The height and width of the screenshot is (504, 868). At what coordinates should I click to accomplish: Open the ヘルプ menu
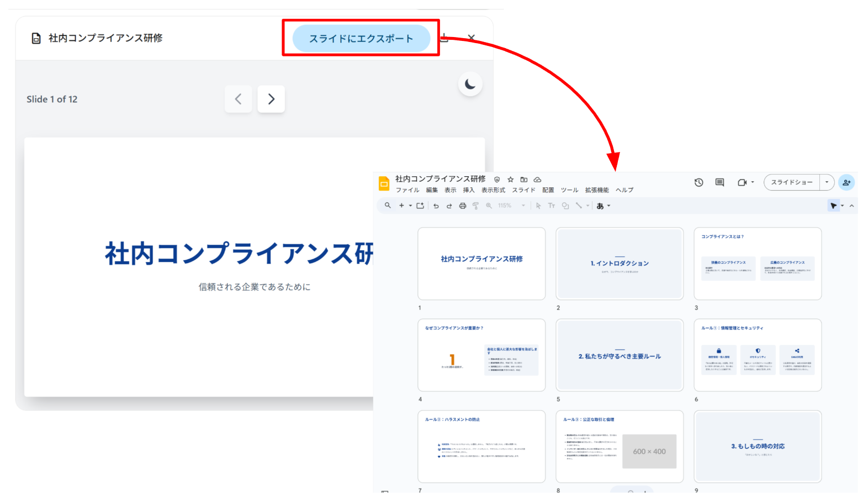pyautogui.click(x=624, y=190)
